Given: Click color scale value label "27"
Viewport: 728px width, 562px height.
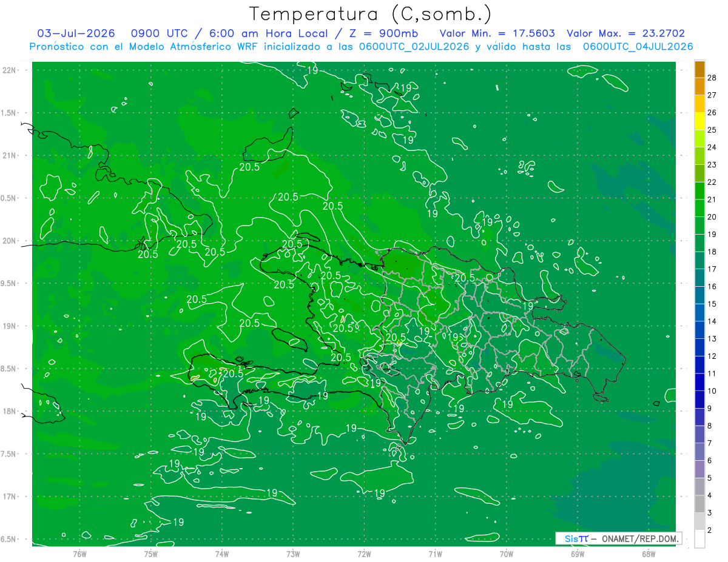Looking at the screenshot, I should 712,95.
